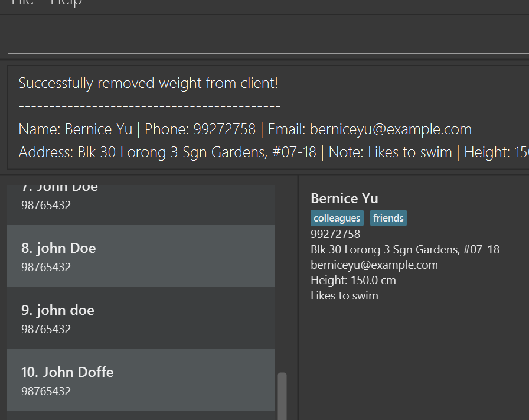The height and width of the screenshot is (420, 529).
Task: Click the Height: 150.0 cm line
Action: click(353, 280)
